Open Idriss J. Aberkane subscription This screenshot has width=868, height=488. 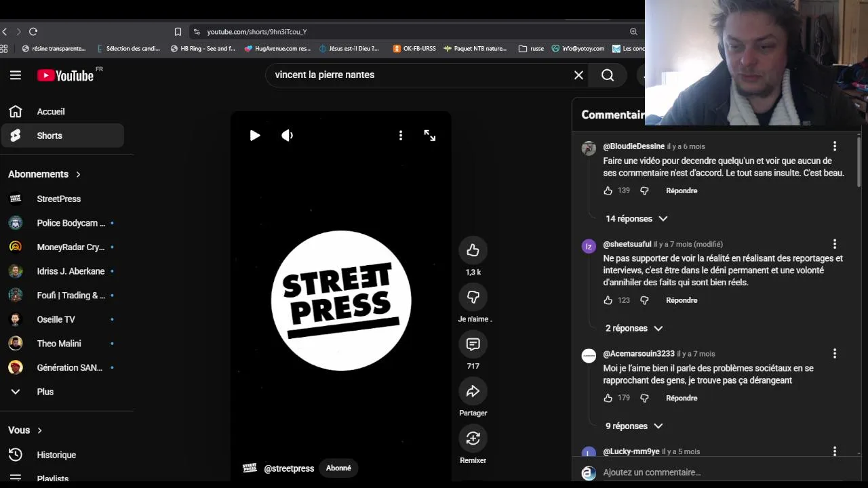[x=62, y=271]
